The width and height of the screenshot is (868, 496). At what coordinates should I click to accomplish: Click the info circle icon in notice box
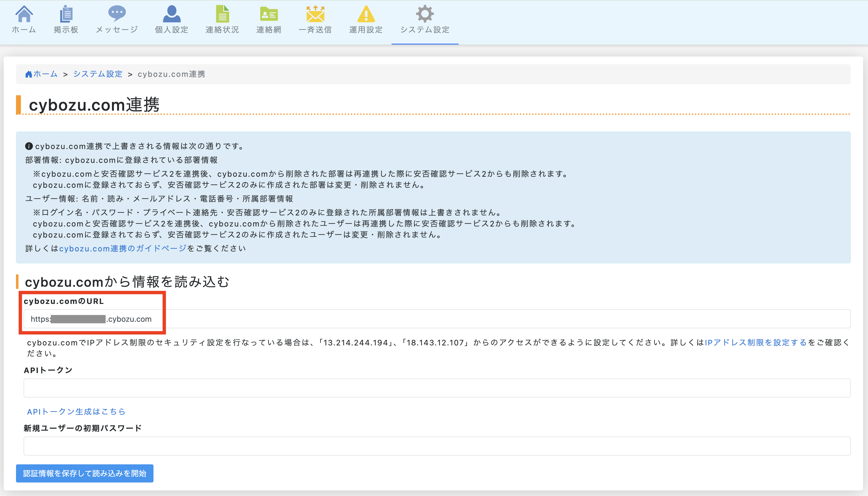pyautogui.click(x=29, y=146)
